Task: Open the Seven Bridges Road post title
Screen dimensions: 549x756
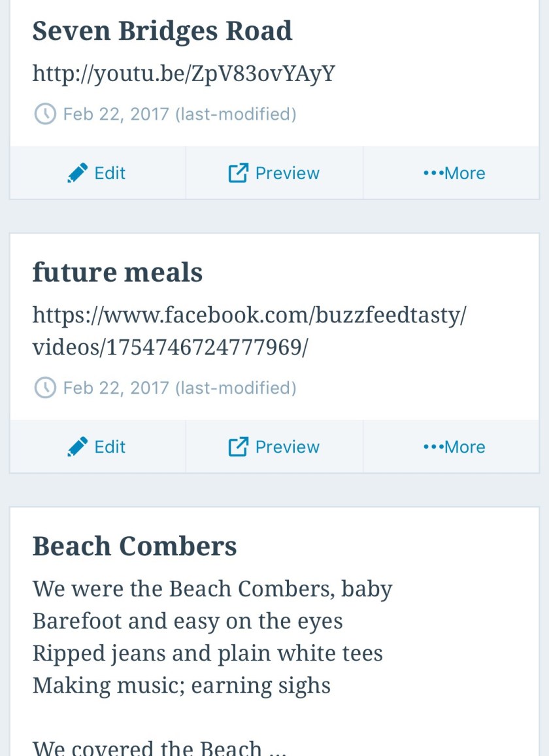Action: (162, 31)
